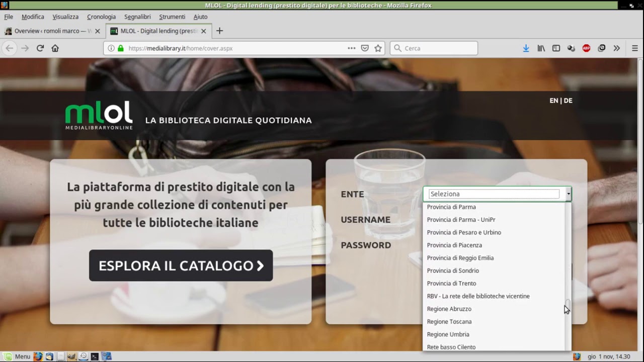Open the Cronologia menu
Viewport: 644px width, 362px height.
coord(101,17)
